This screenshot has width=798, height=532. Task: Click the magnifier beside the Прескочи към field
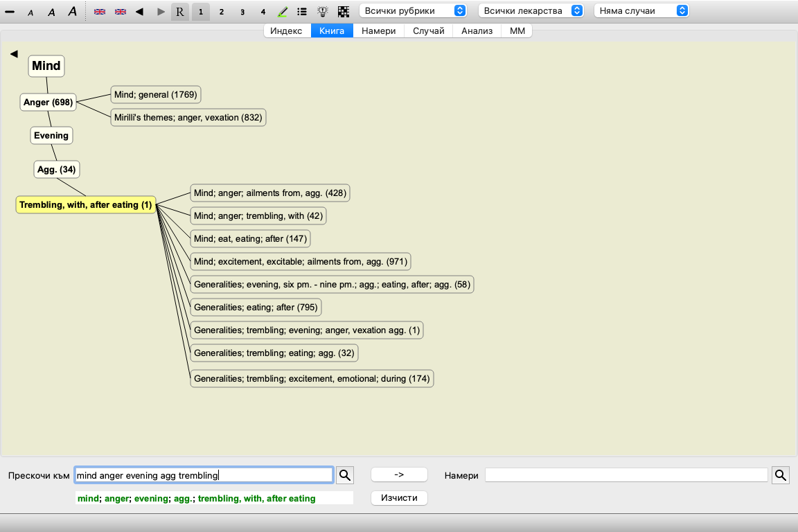coord(344,475)
